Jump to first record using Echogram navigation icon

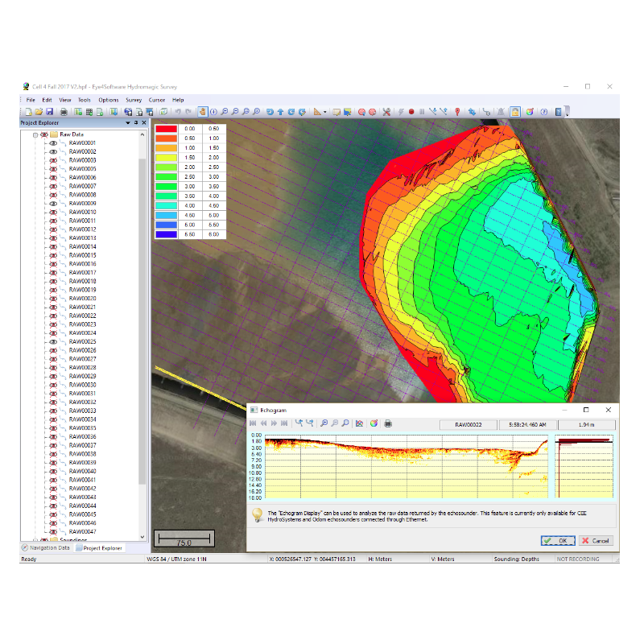[x=254, y=423]
